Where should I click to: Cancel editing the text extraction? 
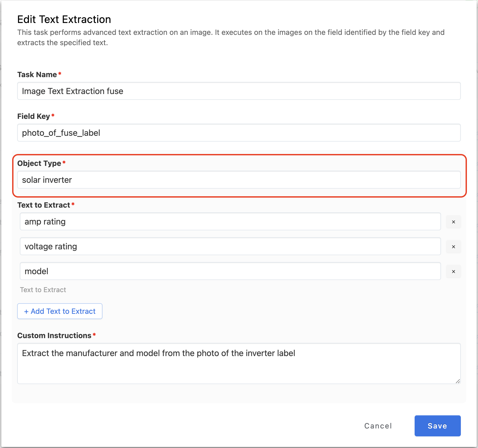pyautogui.click(x=378, y=426)
